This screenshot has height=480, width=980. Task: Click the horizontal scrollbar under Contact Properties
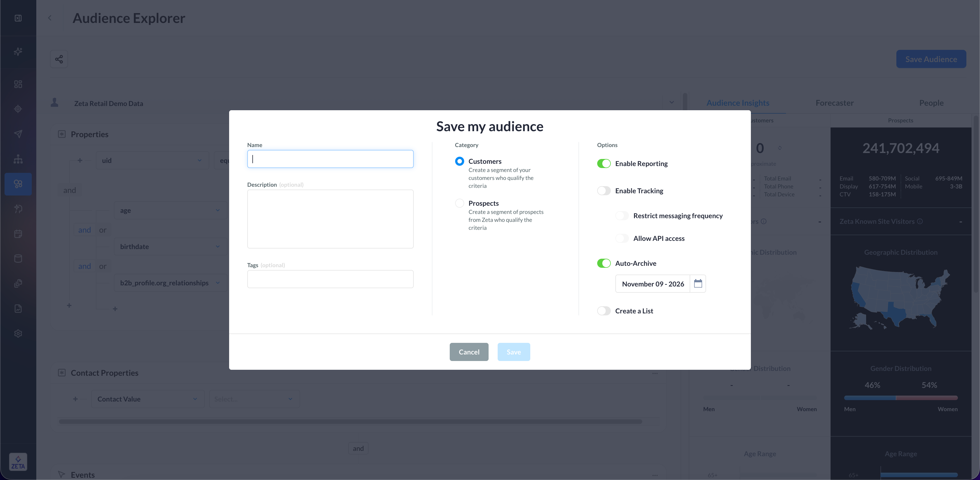(x=350, y=421)
